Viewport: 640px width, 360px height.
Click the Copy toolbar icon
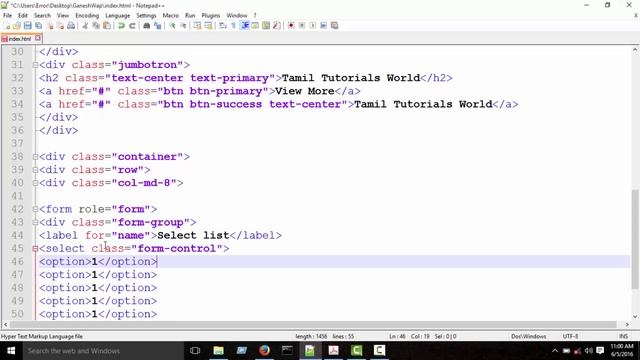(x=96, y=26)
